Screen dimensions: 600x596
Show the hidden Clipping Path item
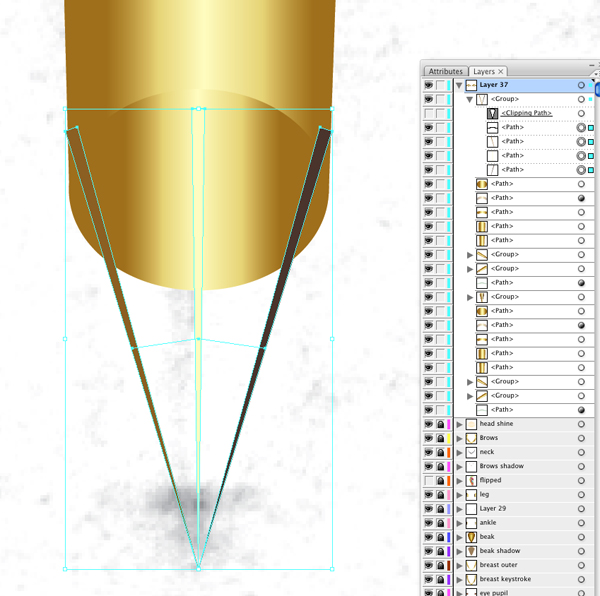tap(429, 113)
